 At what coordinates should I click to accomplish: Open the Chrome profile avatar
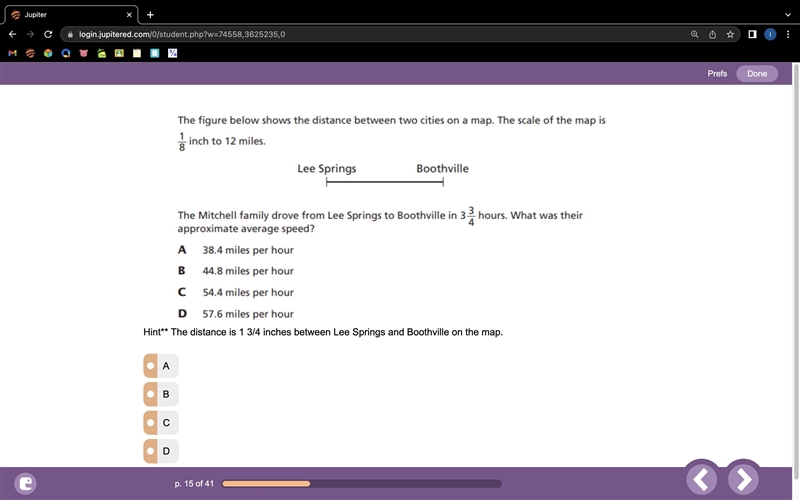point(770,34)
